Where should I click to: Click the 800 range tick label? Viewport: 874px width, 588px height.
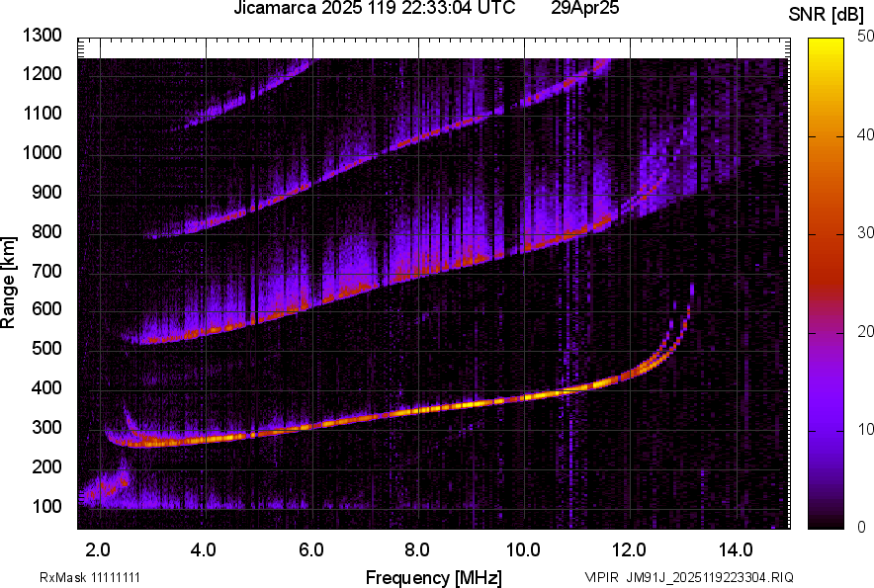click(46, 231)
